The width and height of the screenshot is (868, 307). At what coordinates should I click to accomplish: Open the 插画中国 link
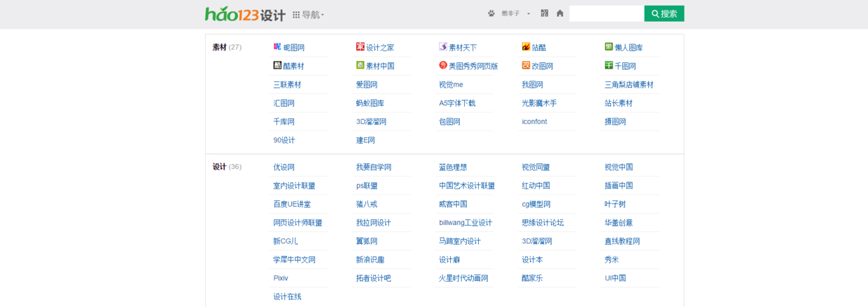[619, 186]
